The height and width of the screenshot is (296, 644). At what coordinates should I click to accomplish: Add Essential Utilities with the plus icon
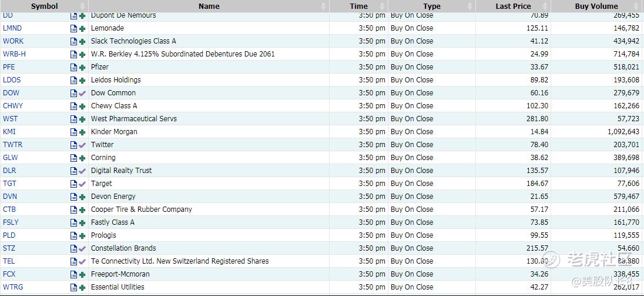[82, 288]
